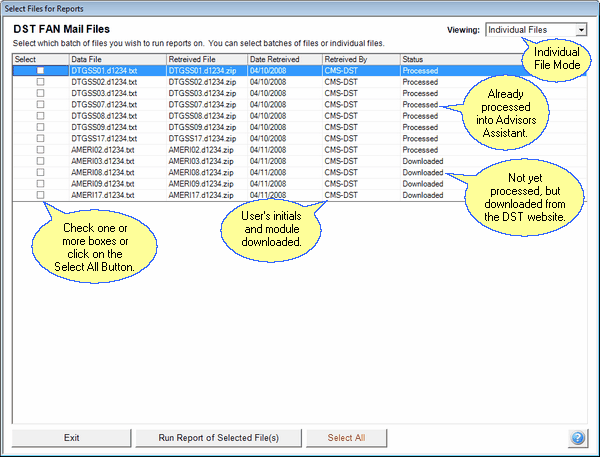
Task: Sort by the Data File column header
Action: click(117, 59)
